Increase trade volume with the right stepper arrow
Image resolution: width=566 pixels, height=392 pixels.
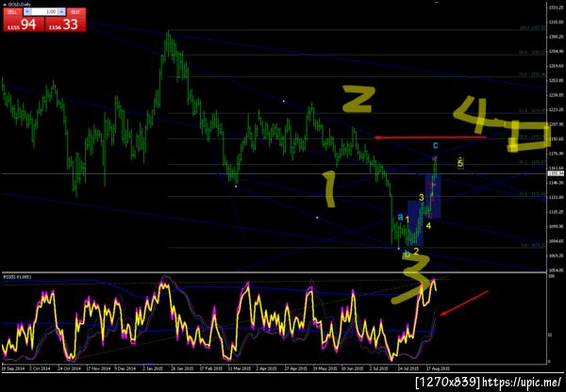click(x=61, y=12)
